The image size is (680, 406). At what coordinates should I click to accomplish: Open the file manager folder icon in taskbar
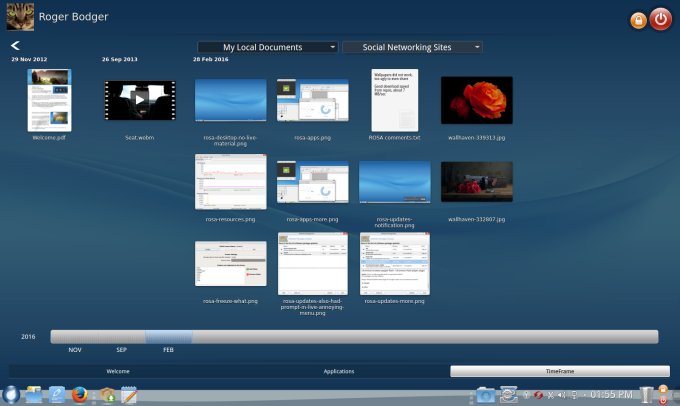point(33,394)
